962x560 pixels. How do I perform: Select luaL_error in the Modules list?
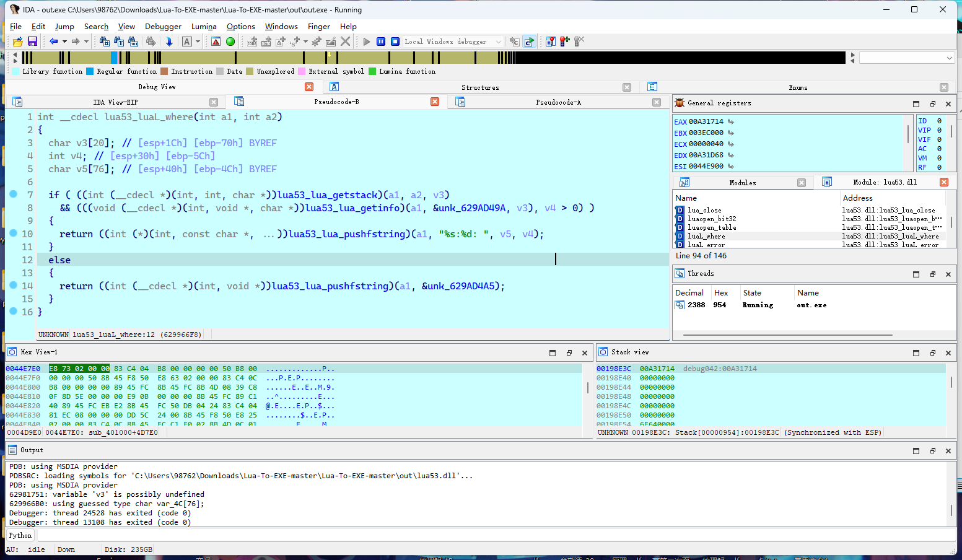[706, 245]
